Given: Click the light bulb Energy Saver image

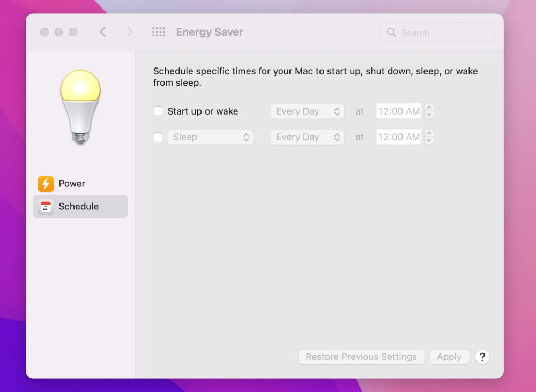Looking at the screenshot, I should pos(80,107).
